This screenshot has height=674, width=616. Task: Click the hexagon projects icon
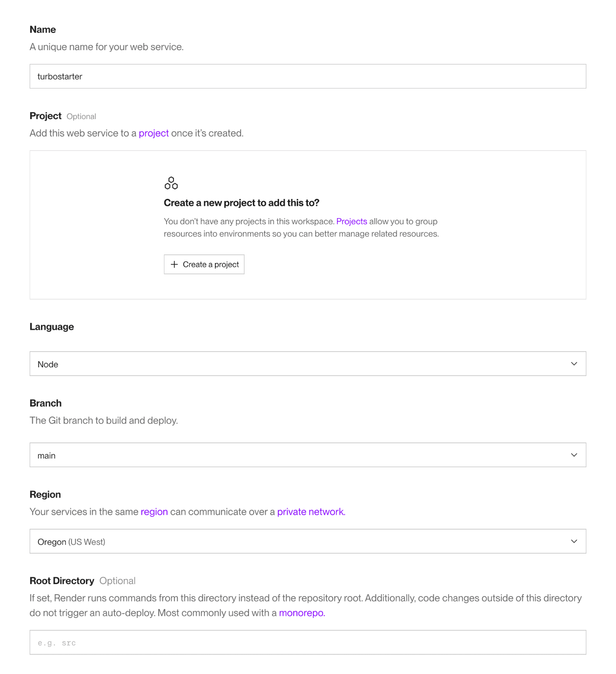171,183
